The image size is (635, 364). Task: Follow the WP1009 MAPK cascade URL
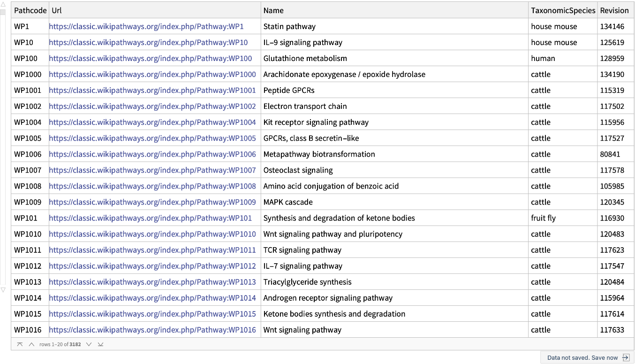point(152,202)
